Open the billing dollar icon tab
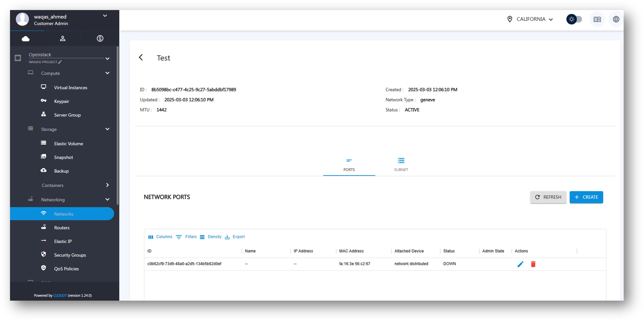644x321 pixels. (100, 38)
